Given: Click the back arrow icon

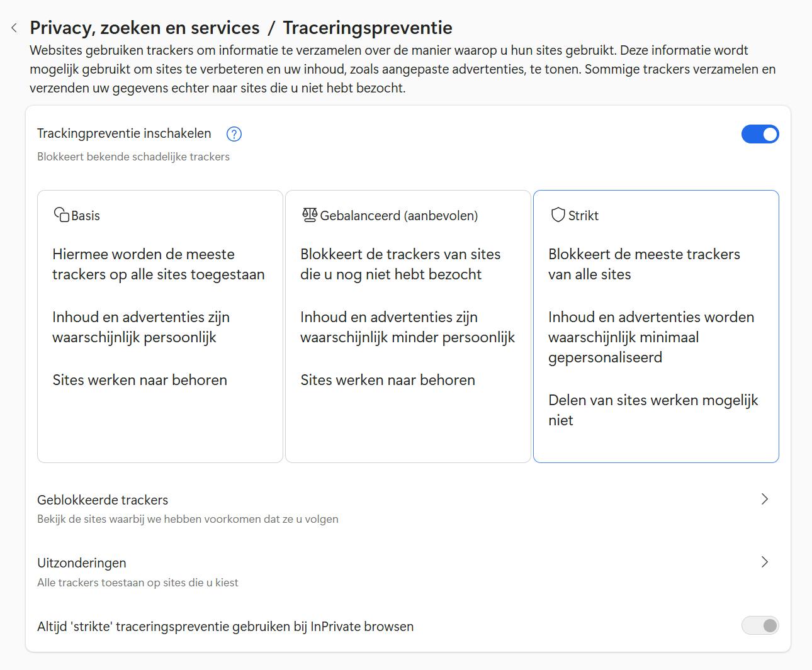Looking at the screenshot, I should (14, 28).
